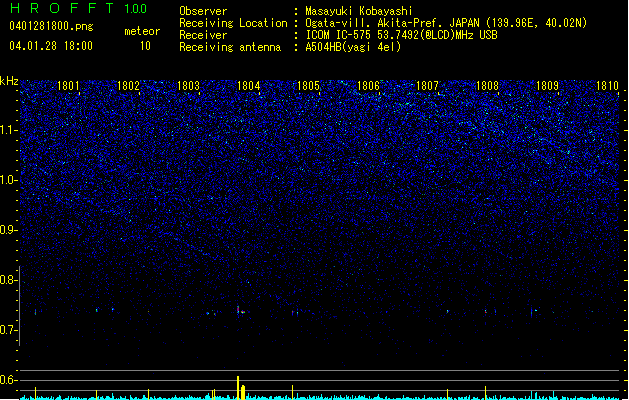
Task: Click the kHz axis unit label
Action: pos(9,81)
